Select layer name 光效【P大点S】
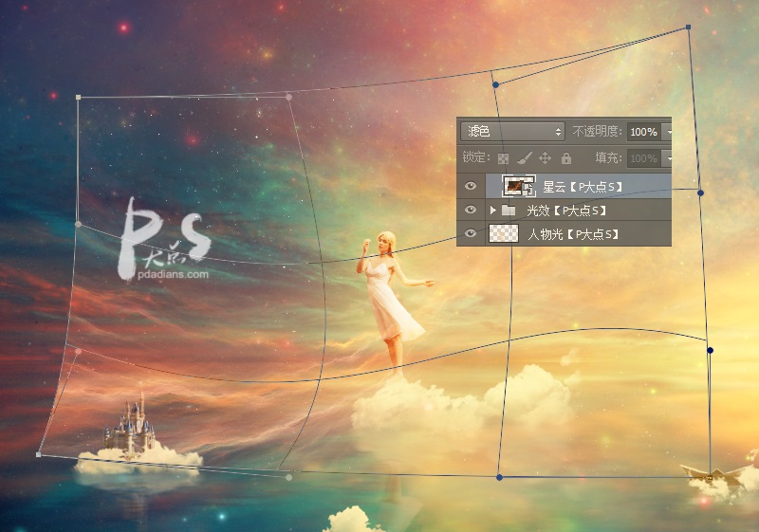 pyautogui.click(x=566, y=211)
